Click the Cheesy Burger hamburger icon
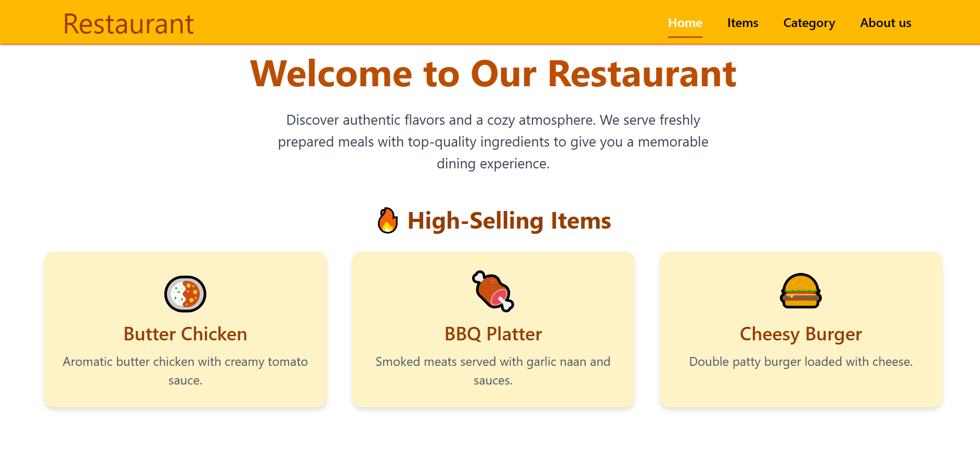Image resolution: width=980 pixels, height=450 pixels. point(801,291)
